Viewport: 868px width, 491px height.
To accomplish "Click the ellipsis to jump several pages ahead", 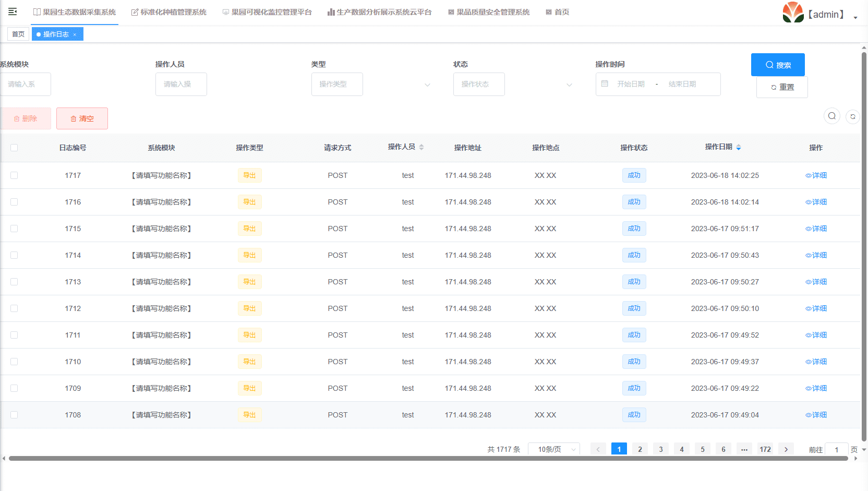I will coord(744,449).
